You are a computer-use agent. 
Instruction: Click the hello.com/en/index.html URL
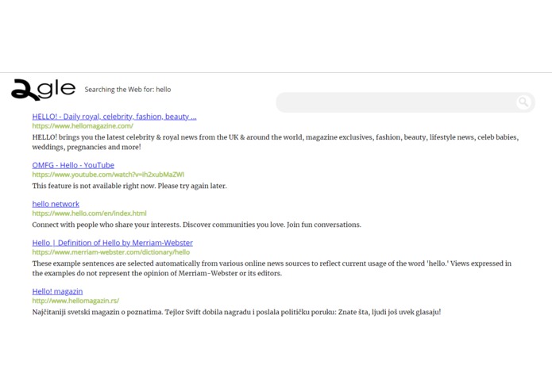click(90, 213)
